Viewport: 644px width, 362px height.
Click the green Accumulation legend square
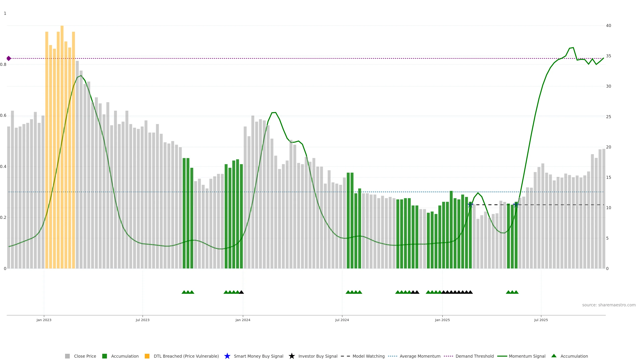pos(104,356)
